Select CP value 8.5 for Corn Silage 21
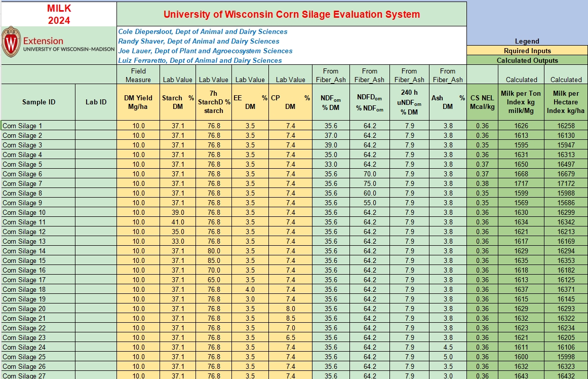This screenshot has height=379, width=588. [290, 319]
